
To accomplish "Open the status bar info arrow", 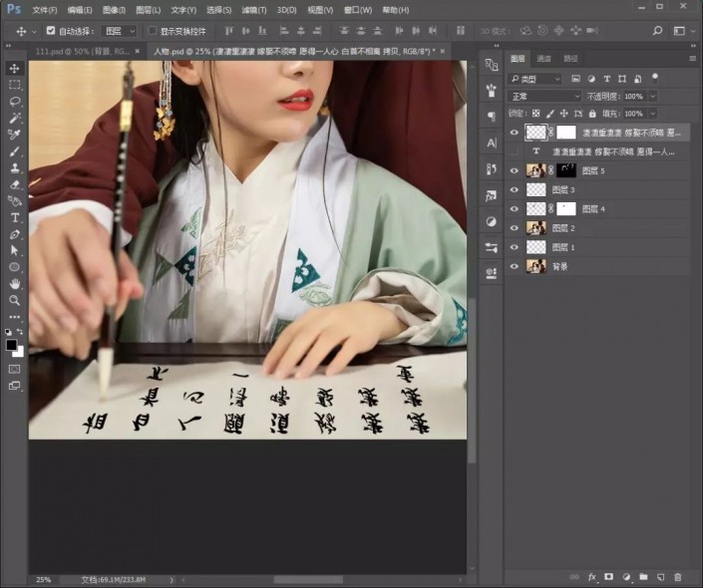I will point(172,580).
